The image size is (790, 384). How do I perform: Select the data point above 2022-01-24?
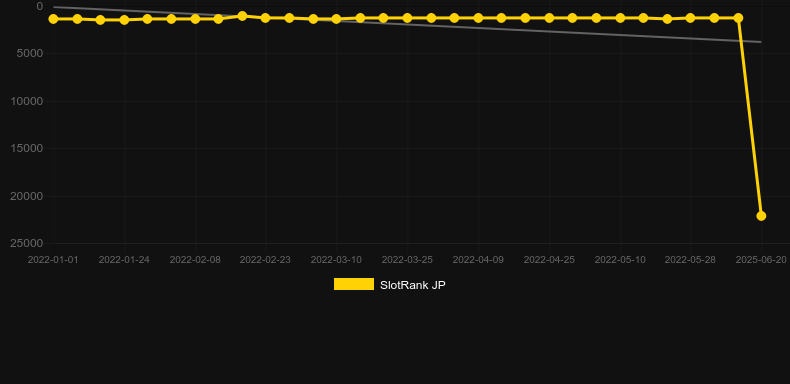(124, 20)
